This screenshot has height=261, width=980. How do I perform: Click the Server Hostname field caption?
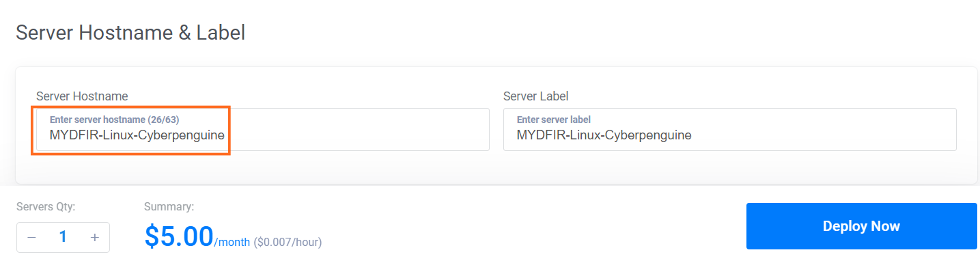click(x=82, y=96)
